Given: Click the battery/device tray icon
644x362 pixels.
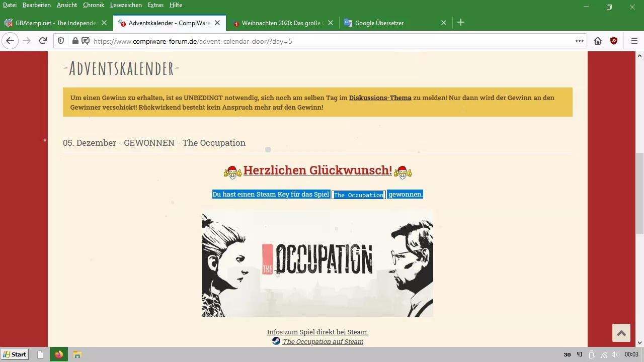Looking at the screenshot, I should click(x=592, y=354).
